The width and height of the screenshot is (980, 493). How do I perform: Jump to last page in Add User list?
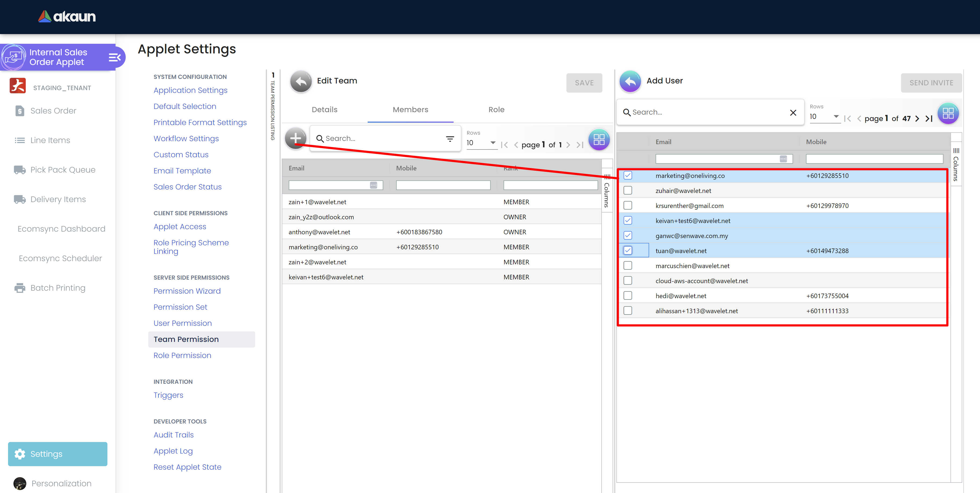click(929, 119)
